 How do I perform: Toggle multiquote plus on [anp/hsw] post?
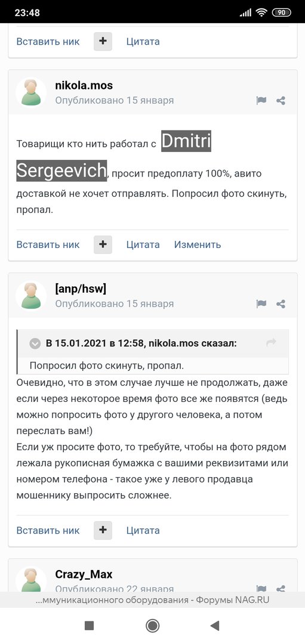pos(103,530)
